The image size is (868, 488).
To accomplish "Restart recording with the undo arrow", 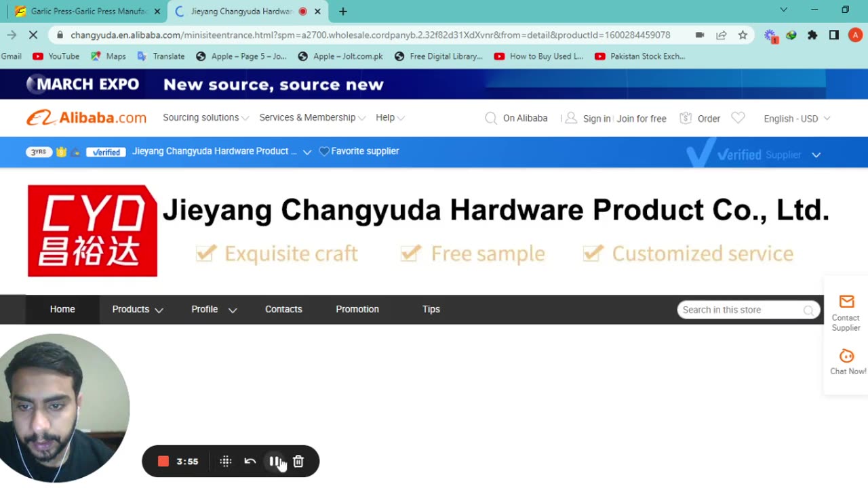I will point(250,462).
